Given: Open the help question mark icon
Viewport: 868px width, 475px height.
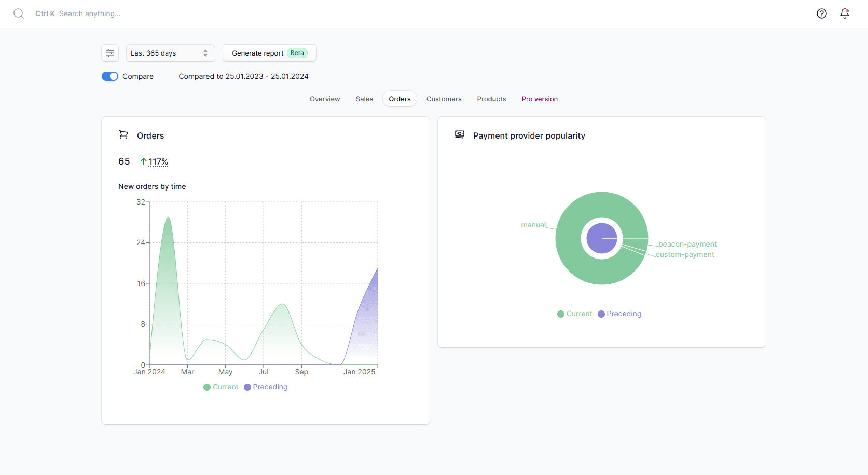Looking at the screenshot, I should 821,13.
